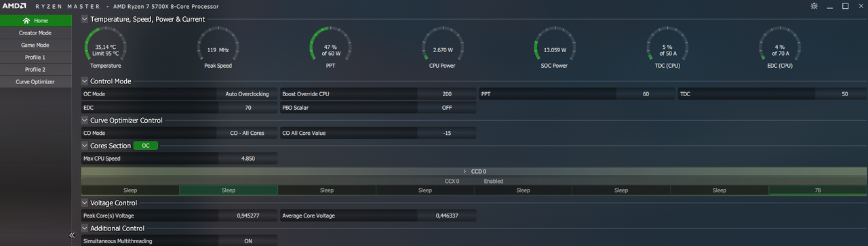This screenshot has width=868, height=246.
Task: Open the Curve Optimizer page
Action: [x=36, y=81]
